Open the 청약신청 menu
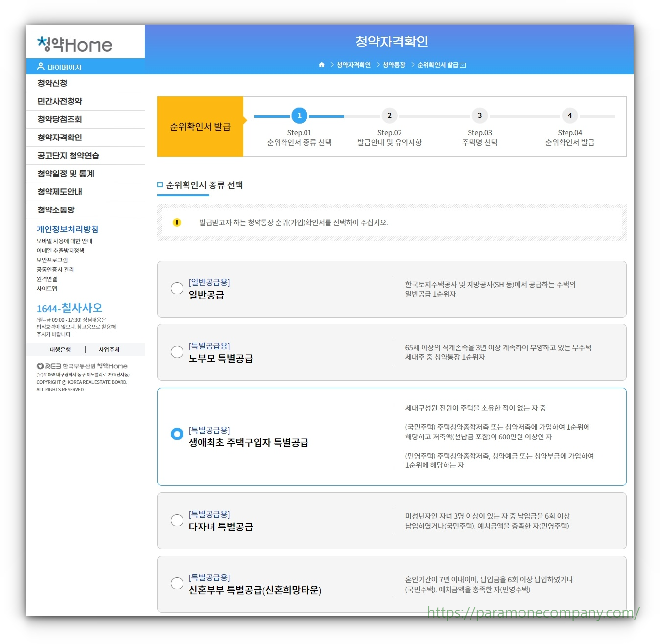Viewport: 660px width, 644px height. coord(86,83)
